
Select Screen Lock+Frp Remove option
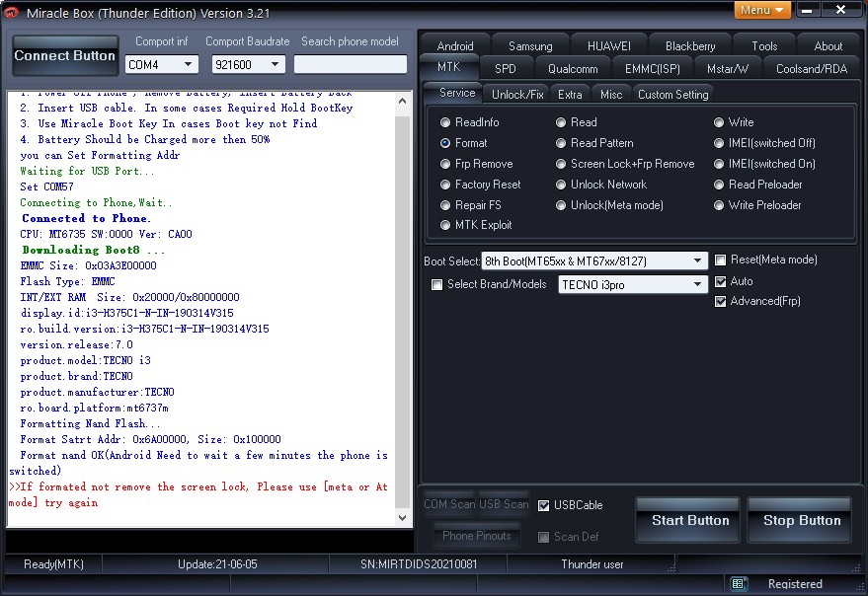pos(625,164)
